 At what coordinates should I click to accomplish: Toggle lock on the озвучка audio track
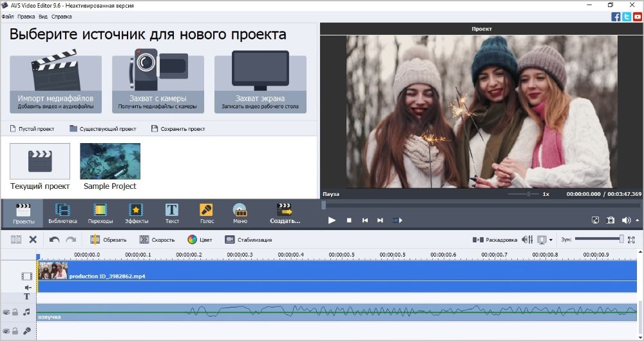15,313
